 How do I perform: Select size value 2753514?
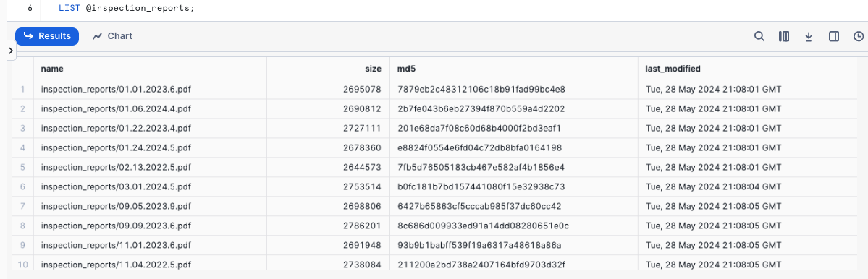pos(328,186)
